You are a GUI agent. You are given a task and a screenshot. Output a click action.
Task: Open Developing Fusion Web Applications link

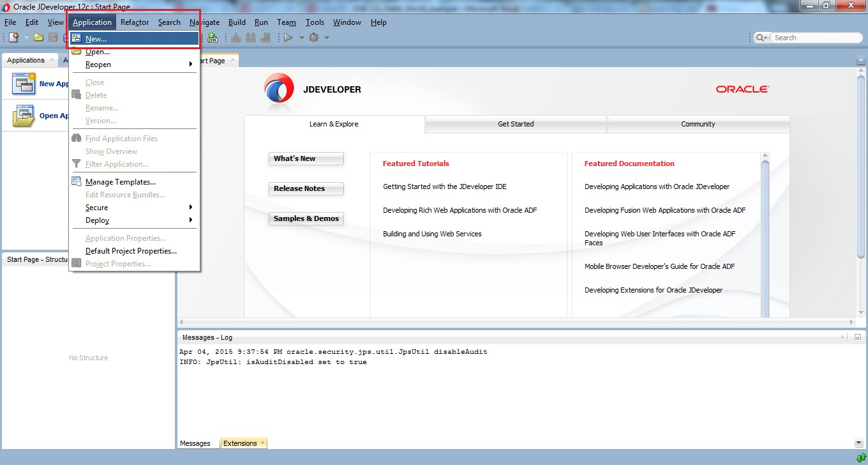665,210
